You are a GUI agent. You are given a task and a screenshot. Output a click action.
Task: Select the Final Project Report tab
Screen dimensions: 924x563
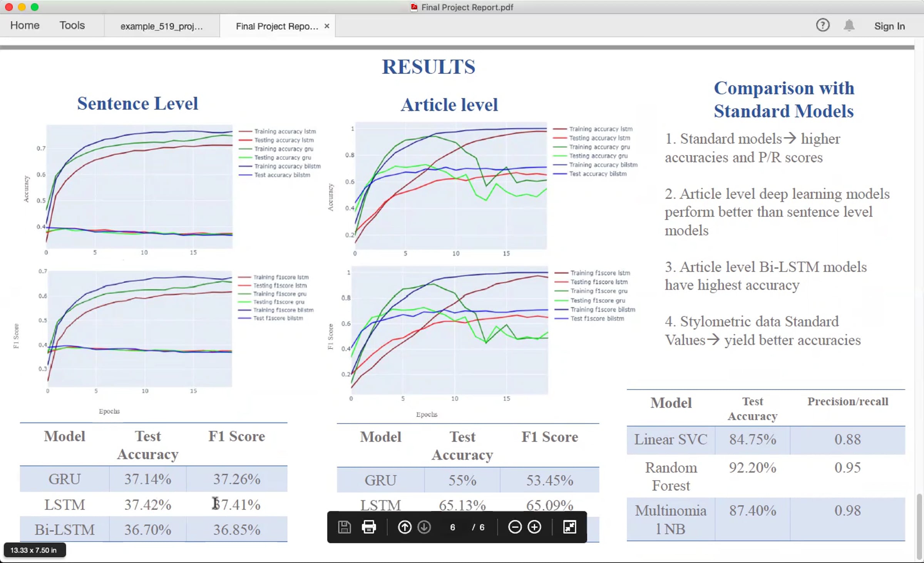(276, 26)
